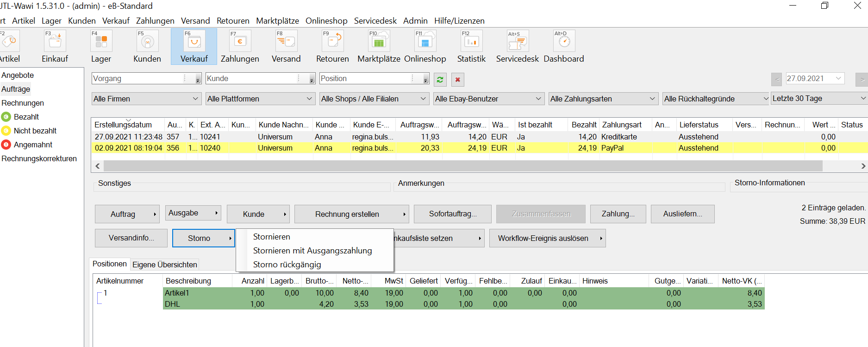Open the Alle Rückhaltegründe dropdown
The height and width of the screenshot is (347, 868).
point(716,99)
